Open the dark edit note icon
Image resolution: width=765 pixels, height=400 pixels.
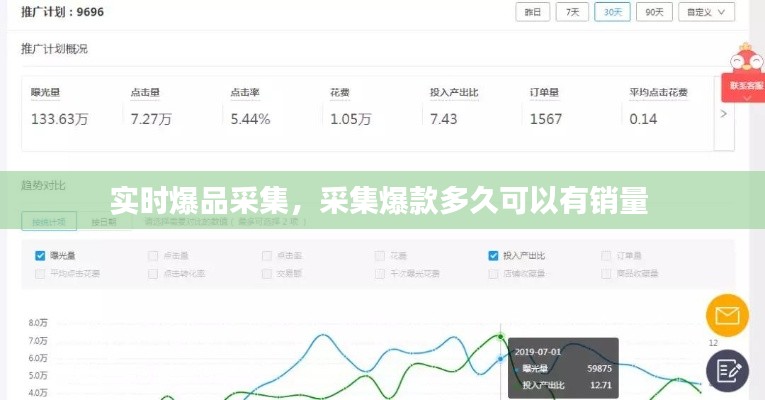tap(727, 369)
